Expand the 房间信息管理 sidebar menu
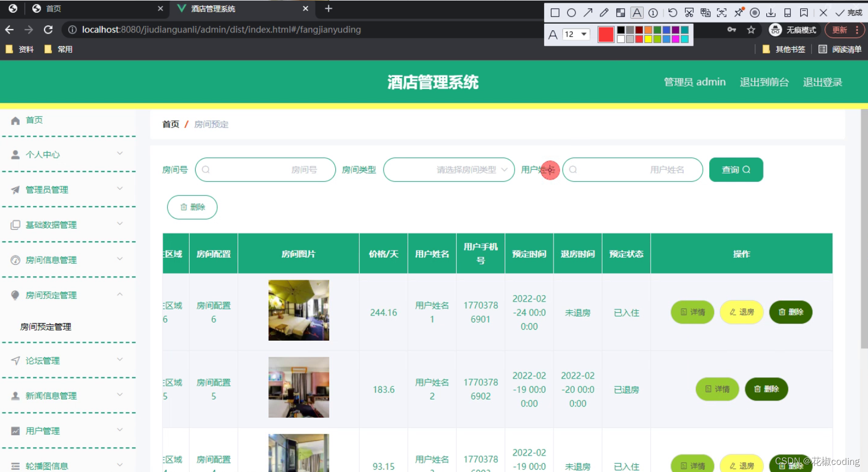Image resolution: width=868 pixels, height=472 pixels. 69,260
